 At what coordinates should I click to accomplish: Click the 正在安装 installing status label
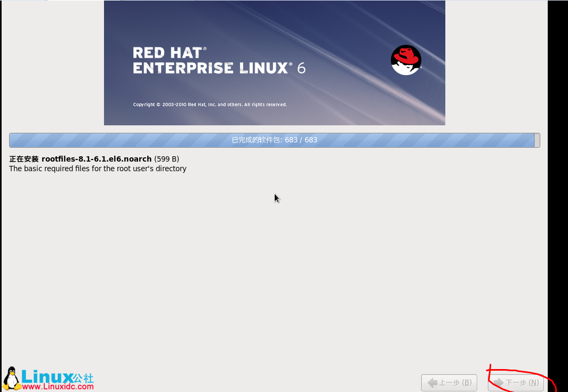tap(23, 159)
